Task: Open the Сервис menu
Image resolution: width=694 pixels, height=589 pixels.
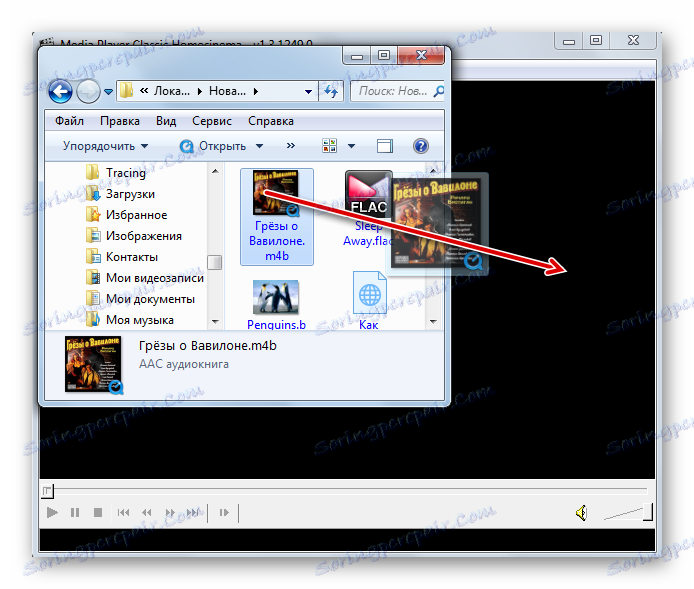Action: pos(212,121)
